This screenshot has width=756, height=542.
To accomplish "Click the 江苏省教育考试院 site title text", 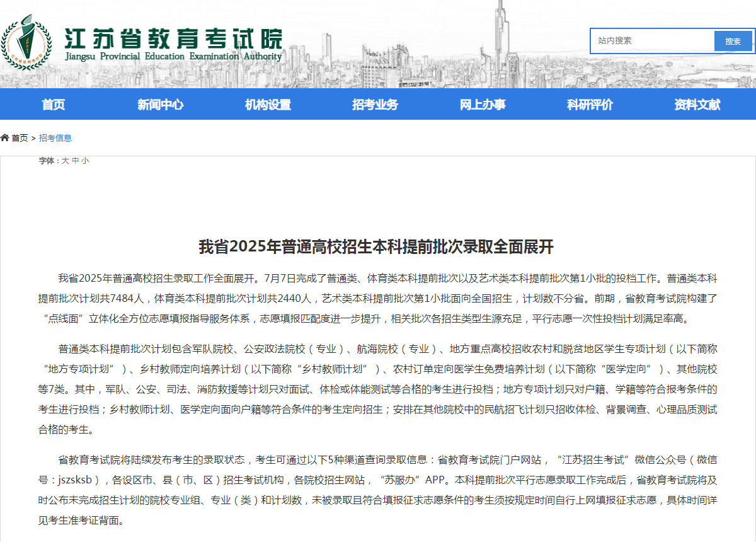I will [174, 39].
